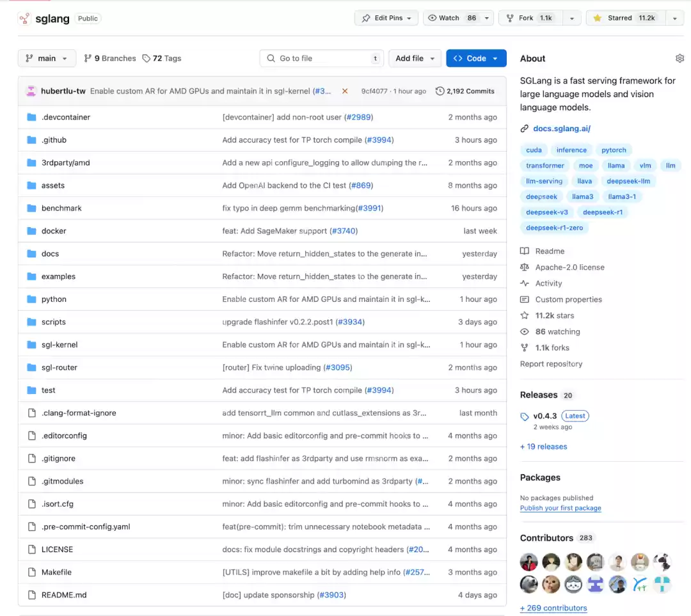Open the commit history clock icon
The image size is (691, 616).
tap(440, 91)
